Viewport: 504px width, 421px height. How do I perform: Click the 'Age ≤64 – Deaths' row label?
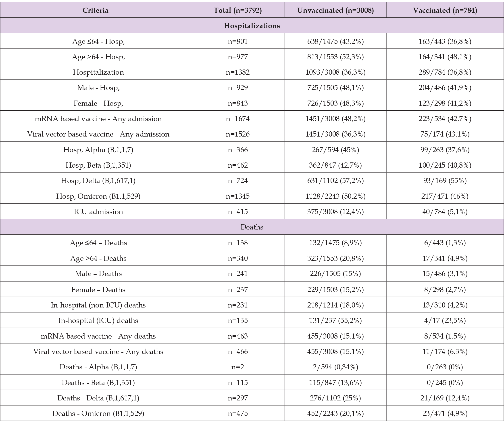[98, 243]
